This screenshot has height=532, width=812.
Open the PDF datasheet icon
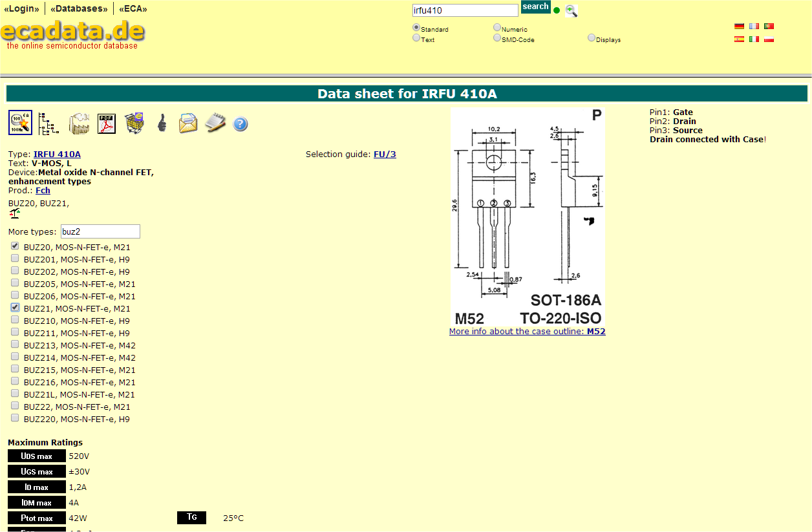pyautogui.click(x=107, y=123)
